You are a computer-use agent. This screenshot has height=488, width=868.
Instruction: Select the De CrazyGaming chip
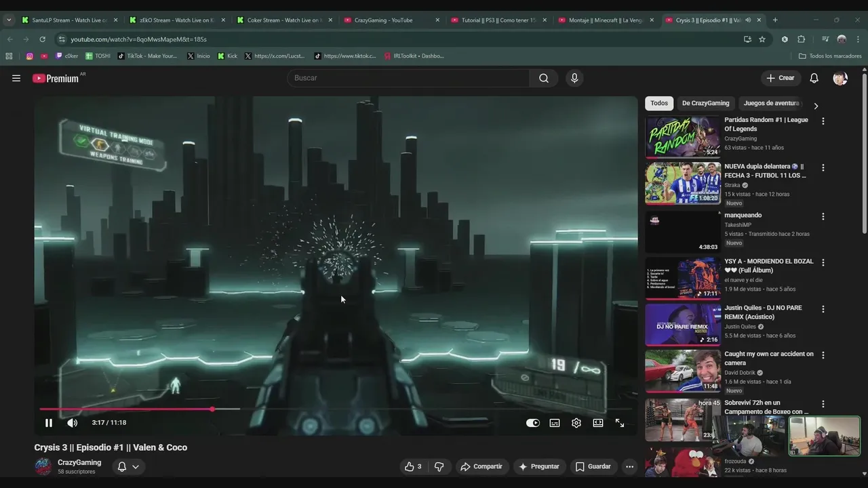705,103
